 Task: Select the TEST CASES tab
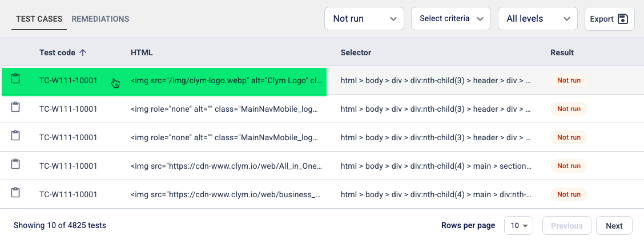coord(39,19)
